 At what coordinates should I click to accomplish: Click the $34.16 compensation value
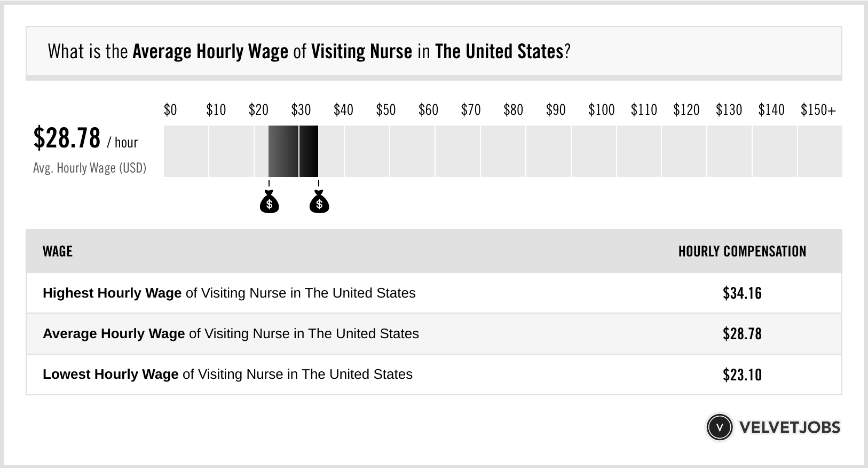(742, 293)
